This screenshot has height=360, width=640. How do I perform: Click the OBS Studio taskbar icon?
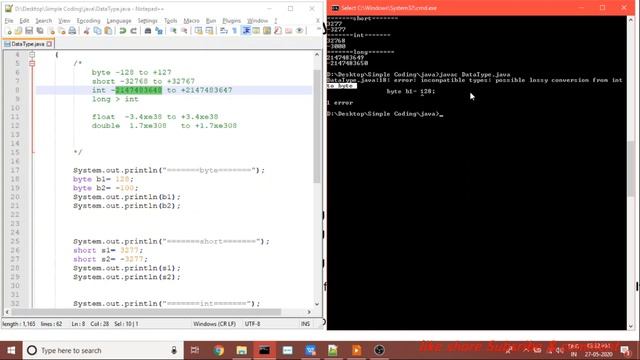(379, 350)
